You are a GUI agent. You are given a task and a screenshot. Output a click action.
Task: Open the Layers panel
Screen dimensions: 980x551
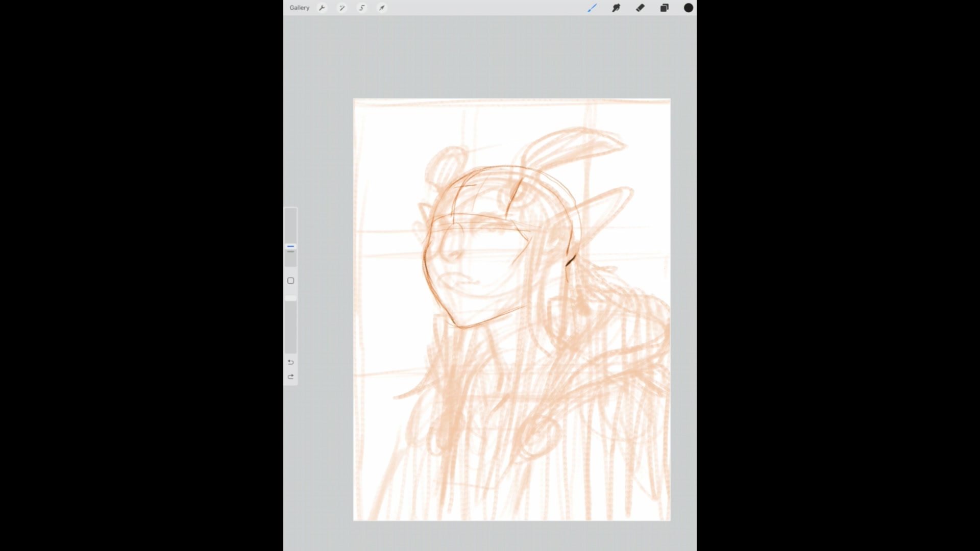664,8
